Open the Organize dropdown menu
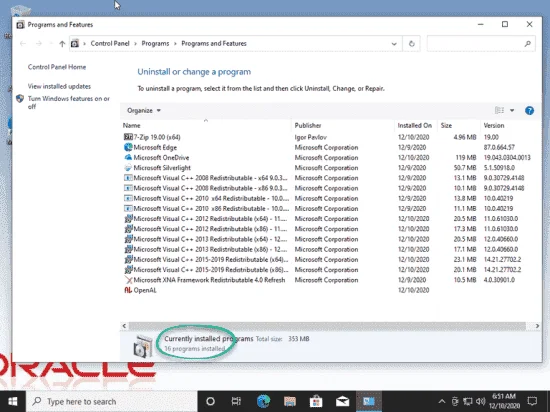This screenshot has height=412, width=550. point(143,110)
